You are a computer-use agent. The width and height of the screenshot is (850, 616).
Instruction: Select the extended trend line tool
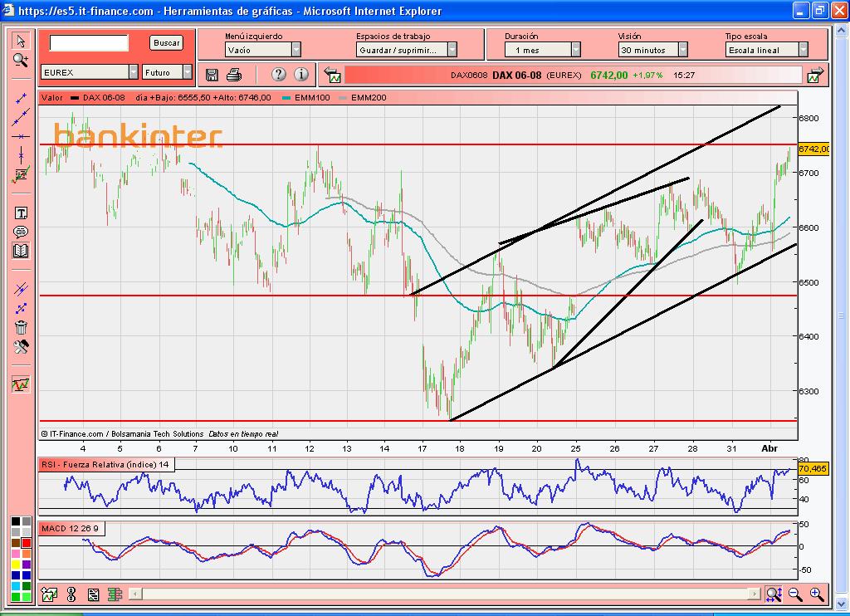point(21,117)
